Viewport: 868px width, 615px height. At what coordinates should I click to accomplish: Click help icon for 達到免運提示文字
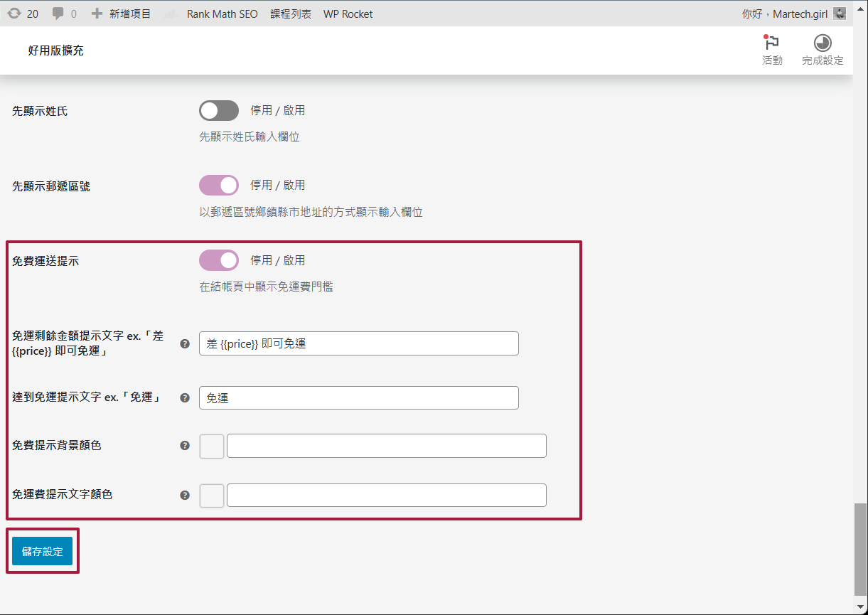point(185,398)
